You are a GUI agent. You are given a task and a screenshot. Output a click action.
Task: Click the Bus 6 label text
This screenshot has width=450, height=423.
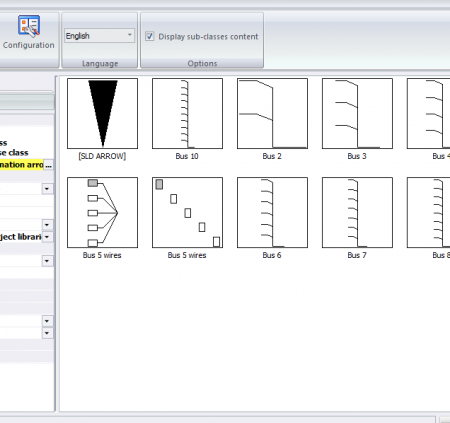(x=272, y=255)
